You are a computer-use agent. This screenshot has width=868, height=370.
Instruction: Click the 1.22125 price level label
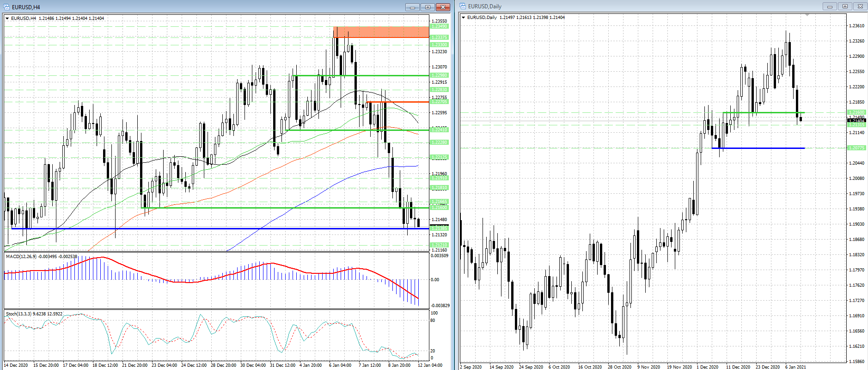[x=439, y=157]
